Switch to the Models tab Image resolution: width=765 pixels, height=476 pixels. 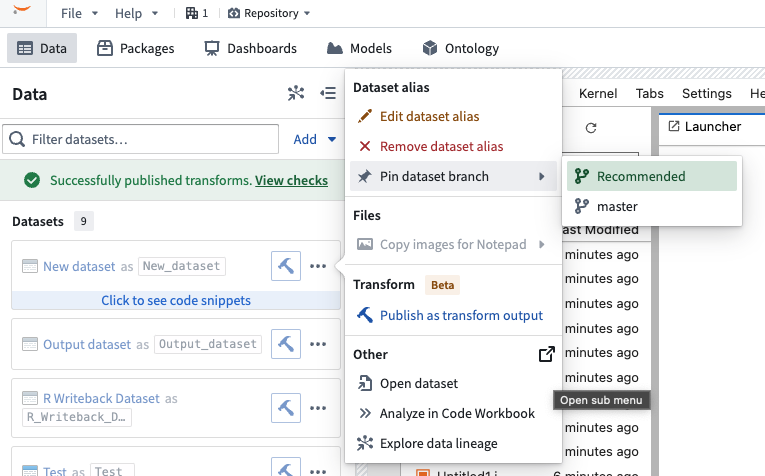359,48
